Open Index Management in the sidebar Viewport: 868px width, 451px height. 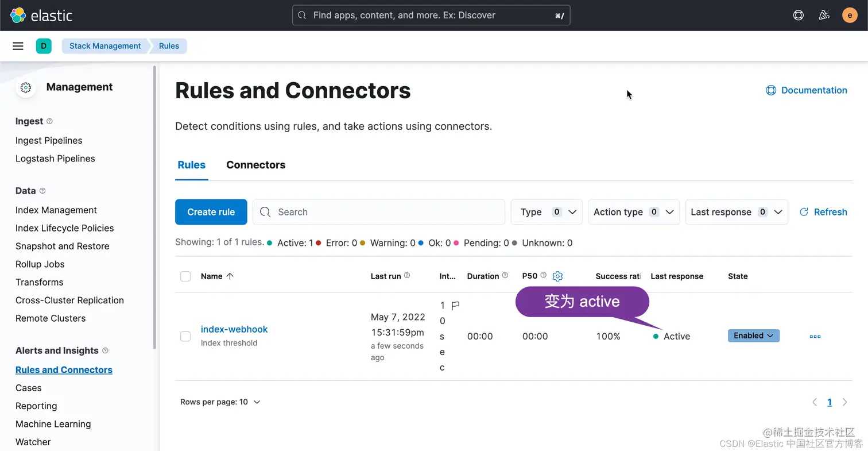(x=56, y=210)
